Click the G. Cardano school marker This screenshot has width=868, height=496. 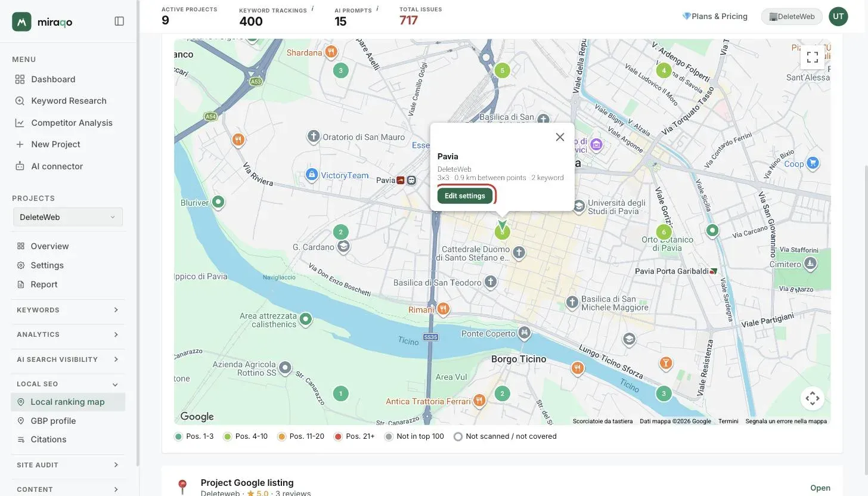coord(343,247)
